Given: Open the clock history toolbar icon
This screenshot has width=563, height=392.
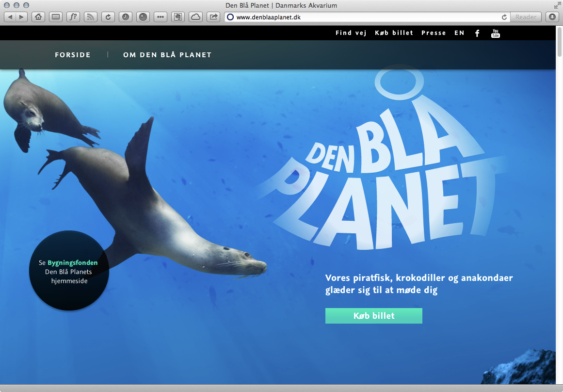Looking at the screenshot, I should pyautogui.click(x=126, y=17).
